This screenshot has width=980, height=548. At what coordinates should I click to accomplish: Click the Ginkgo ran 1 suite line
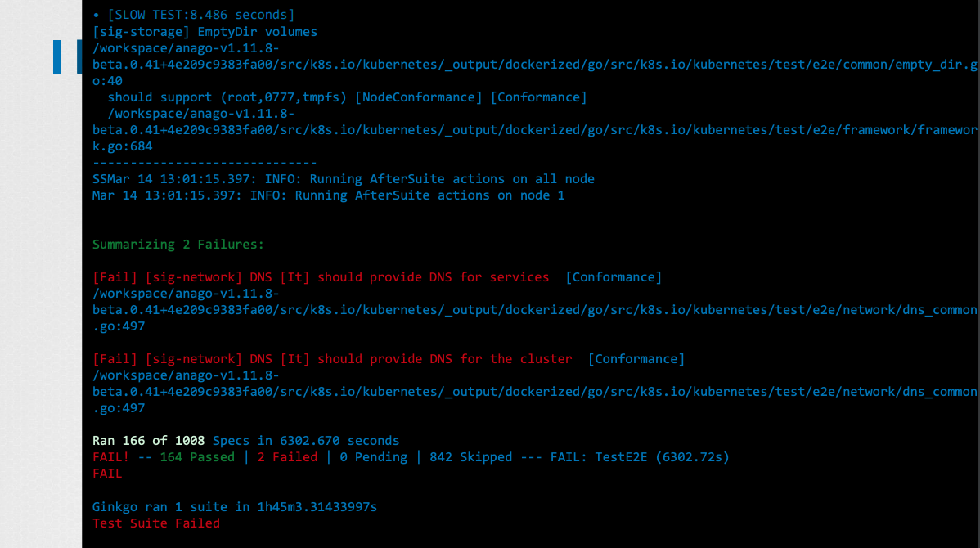pyautogui.click(x=235, y=507)
